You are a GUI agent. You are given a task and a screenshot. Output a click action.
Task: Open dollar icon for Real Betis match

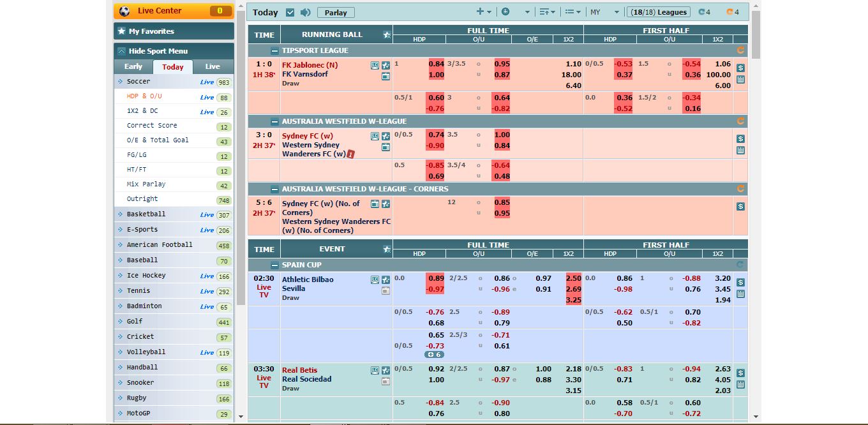740,373
